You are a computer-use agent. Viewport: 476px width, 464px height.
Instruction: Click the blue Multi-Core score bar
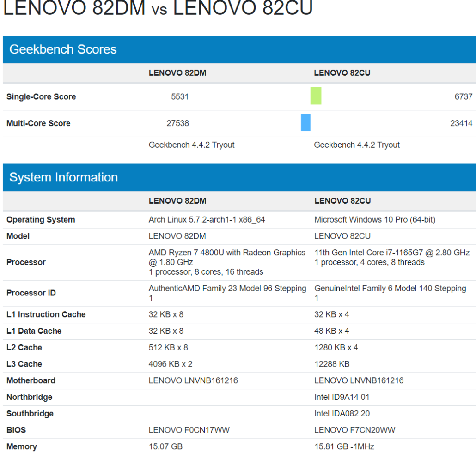point(305,122)
